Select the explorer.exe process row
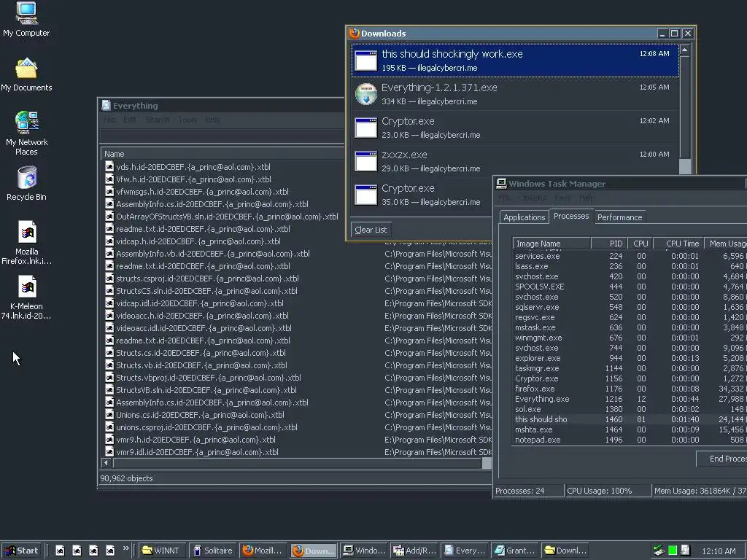747x560 pixels. [x=630, y=358]
